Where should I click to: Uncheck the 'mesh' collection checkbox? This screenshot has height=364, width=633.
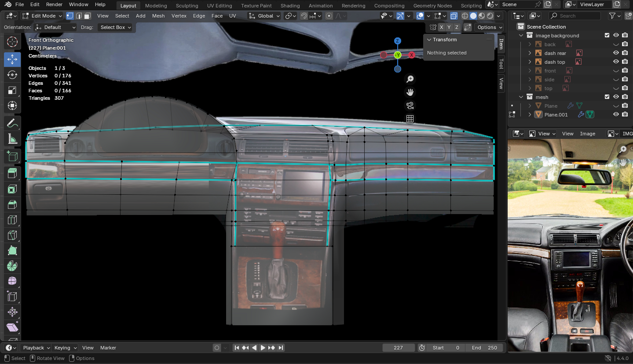pyautogui.click(x=607, y=97)
